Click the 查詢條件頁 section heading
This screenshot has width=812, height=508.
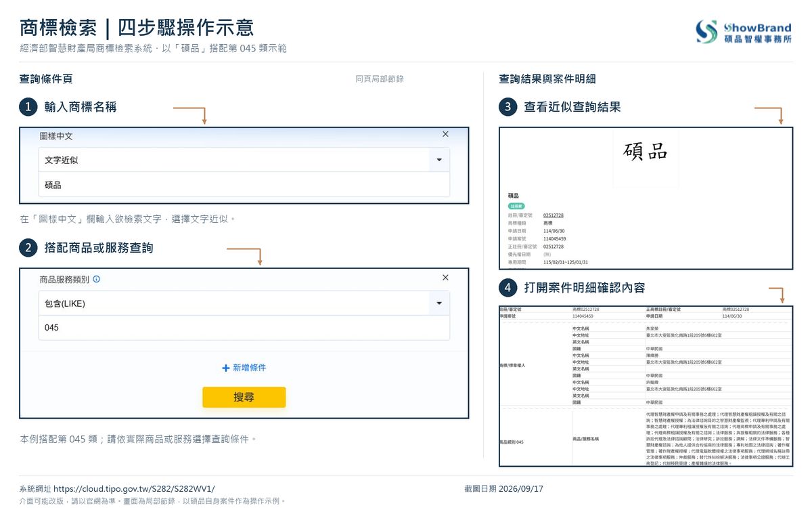(47, 79)
